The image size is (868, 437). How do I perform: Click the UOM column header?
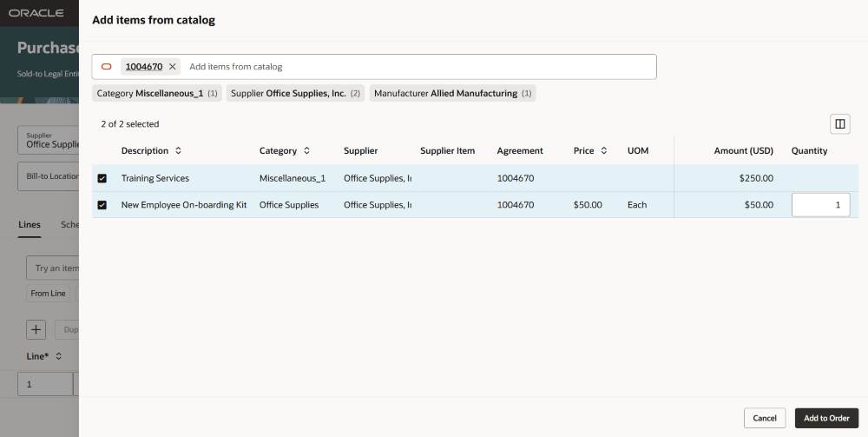pyautogui.click(x=638, y=150)
